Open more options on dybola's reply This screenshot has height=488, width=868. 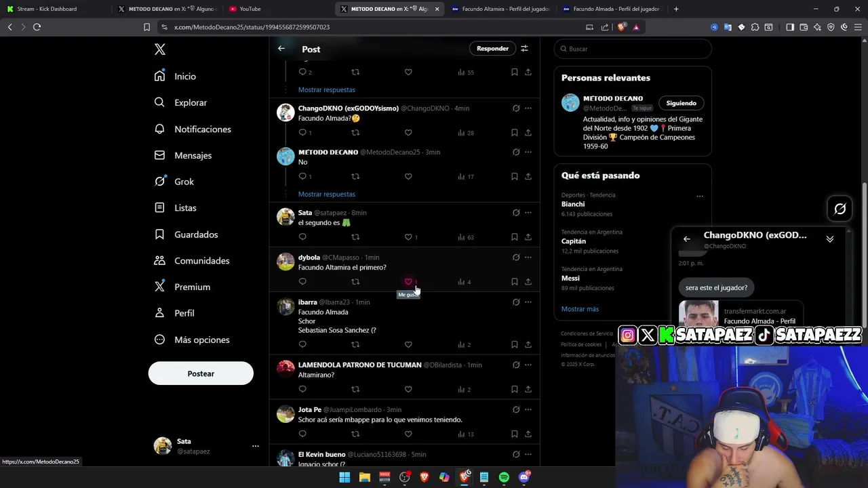[528, 258]
